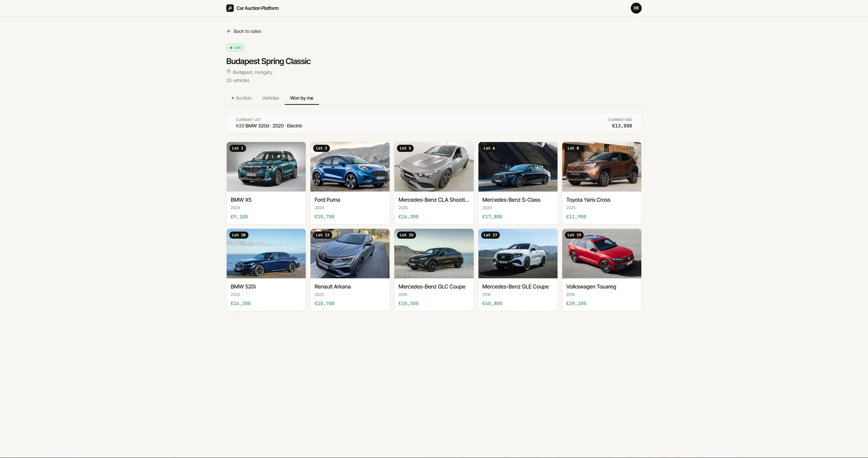Click the Lot 15 badge
Image resolution: width=868 pixels, height=458 pixels.
407,235
